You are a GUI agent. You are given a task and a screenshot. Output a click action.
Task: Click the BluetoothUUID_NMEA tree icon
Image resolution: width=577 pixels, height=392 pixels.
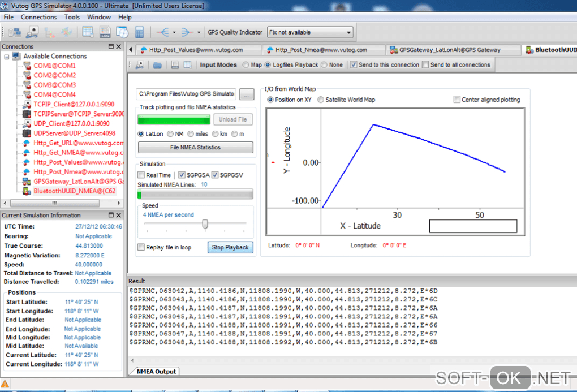[x=27, y=191]
